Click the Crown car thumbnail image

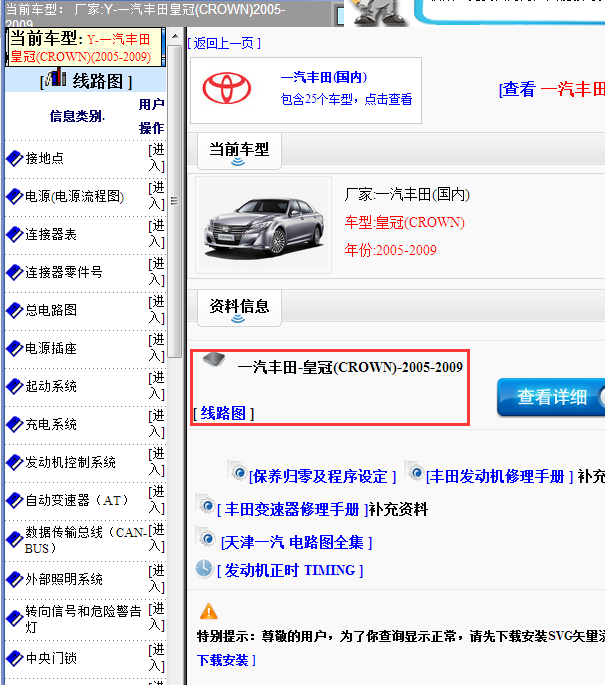click(263, 225)
